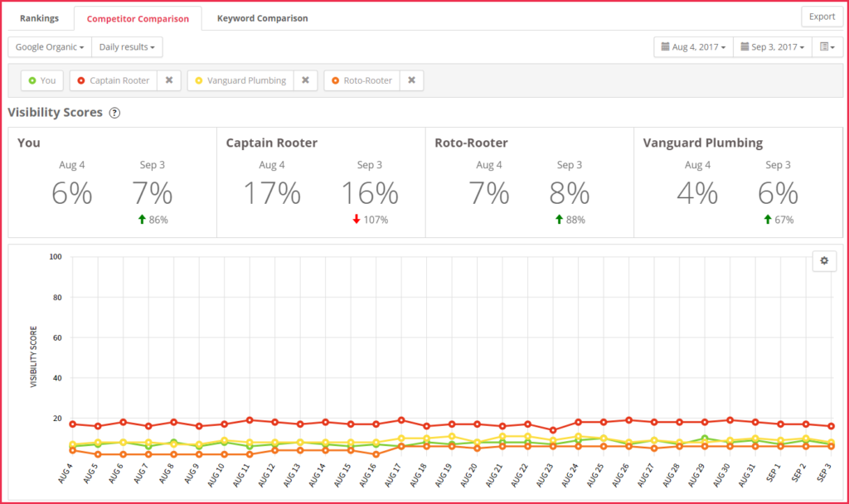Click the Captain Rooter score card heading

point(271,143)
